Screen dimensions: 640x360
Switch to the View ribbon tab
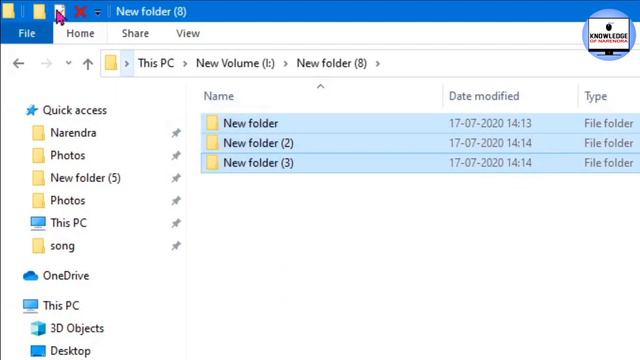(x=188, y=33)
